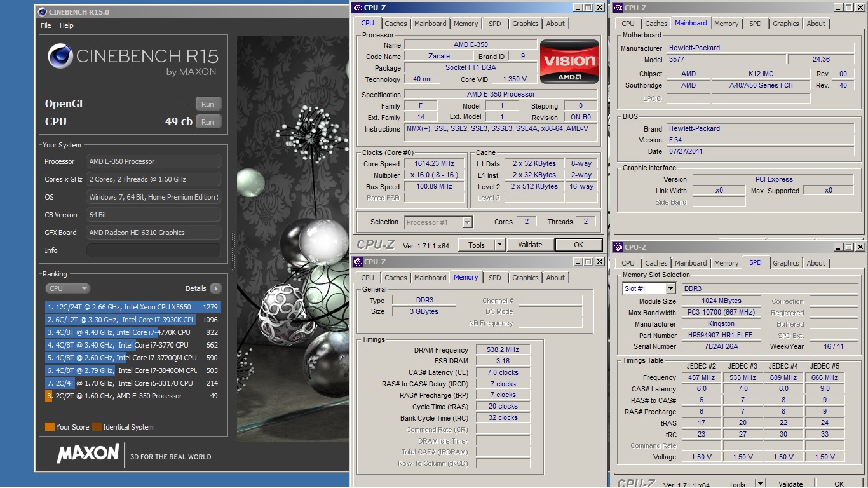Switch to Graphics tab in SPD window
This screenshot has height=488, width=868.
click(786, 263)
